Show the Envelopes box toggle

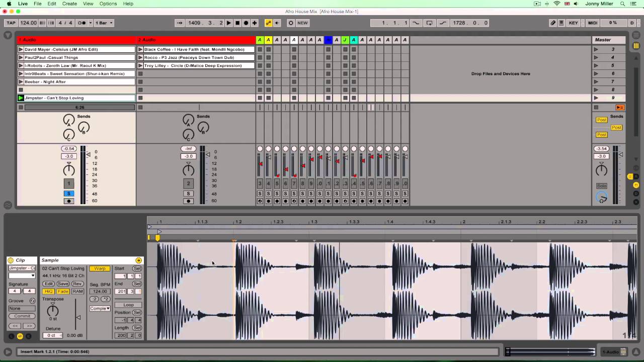coord(28,336)
